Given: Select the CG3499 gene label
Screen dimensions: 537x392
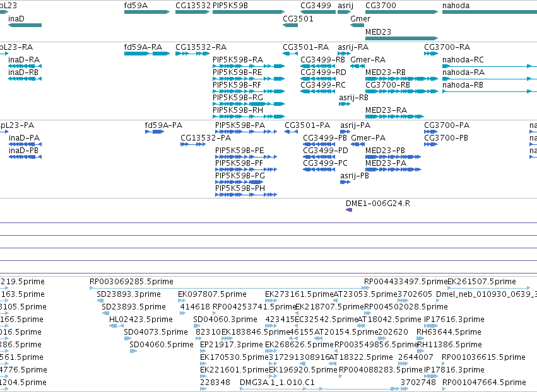Looking at the screenshot, I should click(x=316, y=6).
